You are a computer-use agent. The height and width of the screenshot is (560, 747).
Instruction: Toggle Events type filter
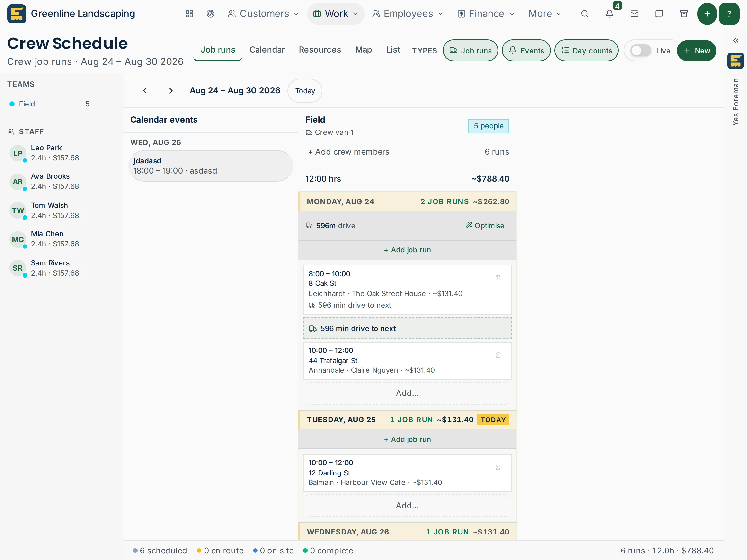click(x=526, y=51)
